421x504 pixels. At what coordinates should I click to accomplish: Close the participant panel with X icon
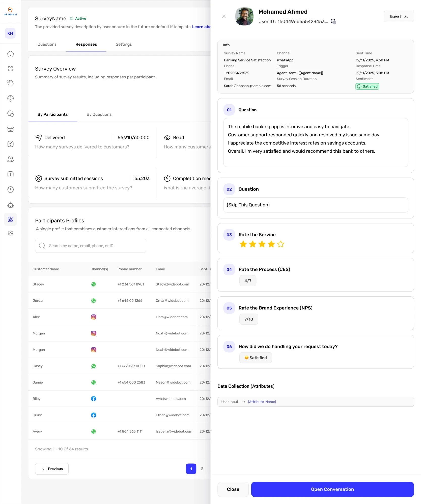(224, 16)
